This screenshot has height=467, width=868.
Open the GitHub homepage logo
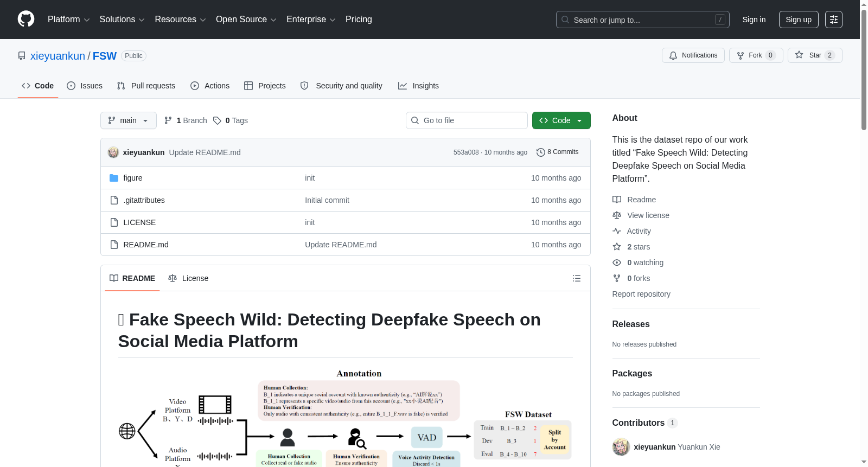click(x=26, y=20)
